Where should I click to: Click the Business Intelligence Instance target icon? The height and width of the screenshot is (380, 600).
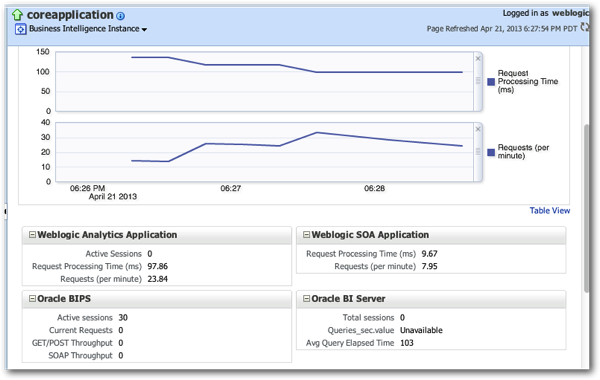pos(21,29)
